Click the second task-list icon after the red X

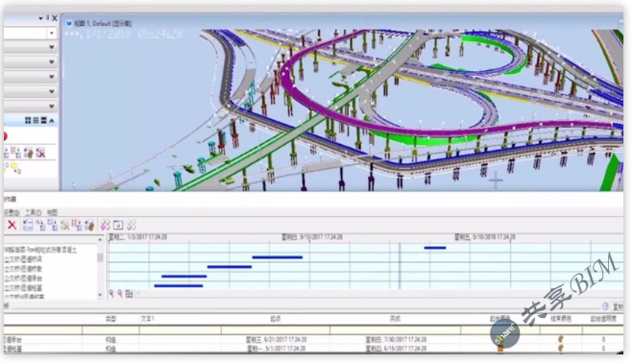[40, 225]
